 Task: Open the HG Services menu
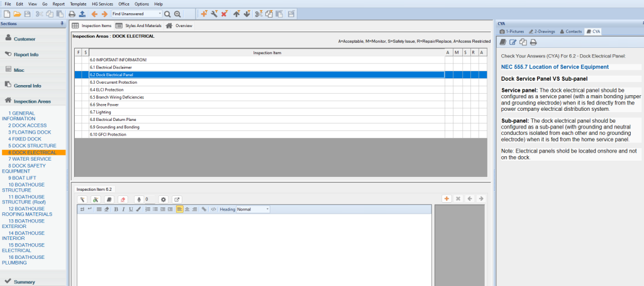coord(102,4)
